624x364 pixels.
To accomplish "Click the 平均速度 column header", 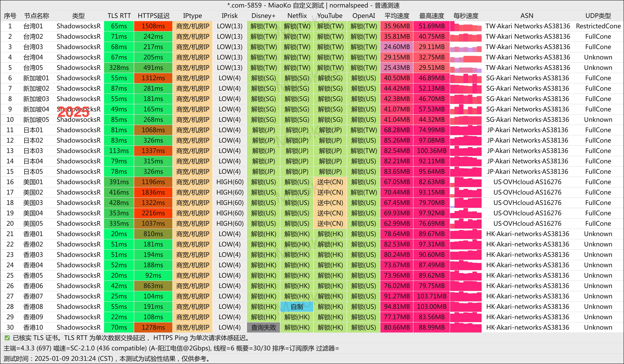I will (397, 16).
